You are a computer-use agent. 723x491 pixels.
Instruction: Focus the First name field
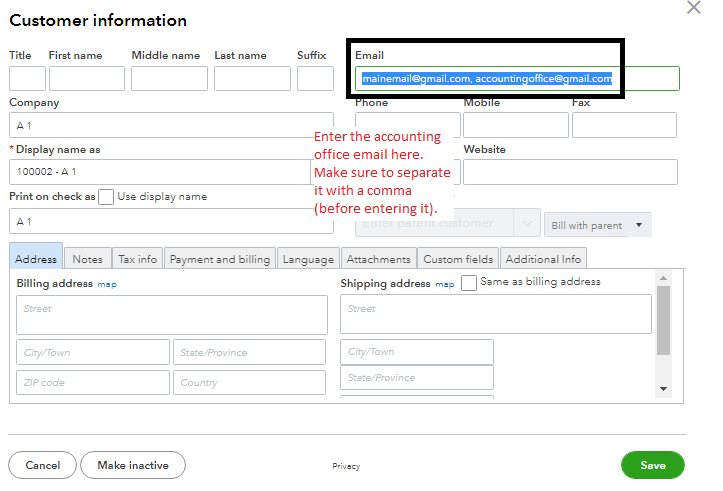[87, 78]
